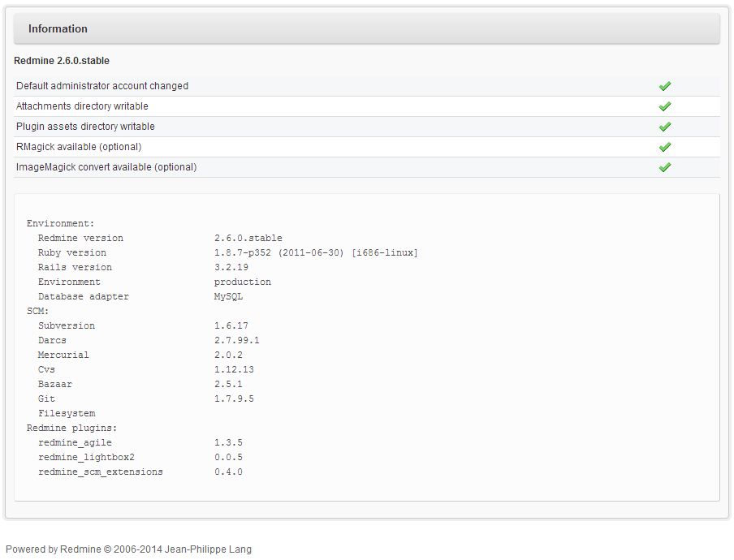Click the Darcs entry
Image resolution: width=734 pixels, height=560 pixels.
(52, 340)
